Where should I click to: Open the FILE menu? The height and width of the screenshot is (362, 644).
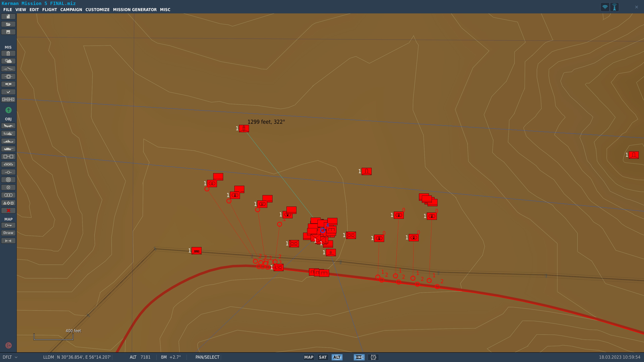[8, 10]
